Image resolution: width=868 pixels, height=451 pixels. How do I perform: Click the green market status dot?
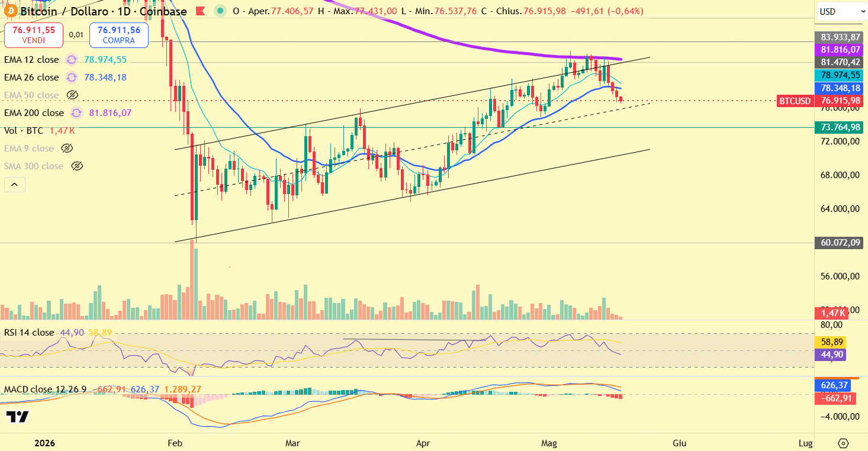(x=220, y=11)
